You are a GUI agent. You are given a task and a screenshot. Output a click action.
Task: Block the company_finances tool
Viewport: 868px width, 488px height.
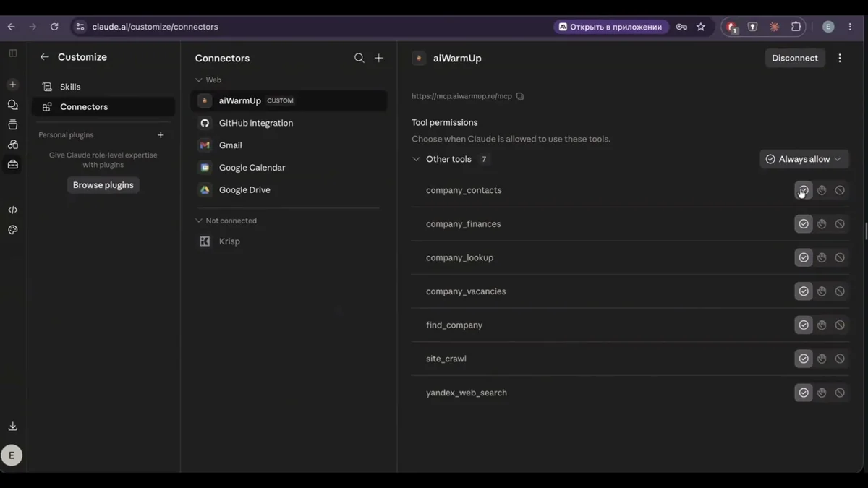click(x=840, y=224)
